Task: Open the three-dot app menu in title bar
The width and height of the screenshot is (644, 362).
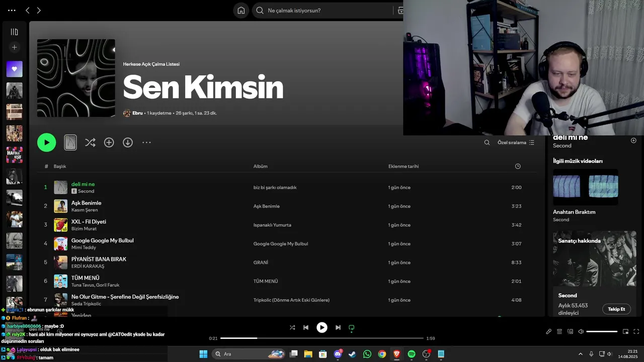Action: pyautogui.click(x=12, y=10)
